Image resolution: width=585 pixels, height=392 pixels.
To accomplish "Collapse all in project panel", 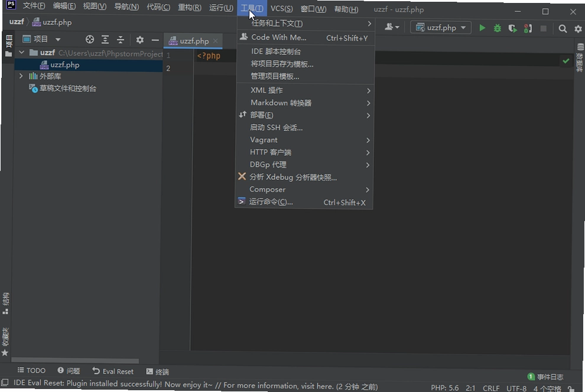I will 120,40.
